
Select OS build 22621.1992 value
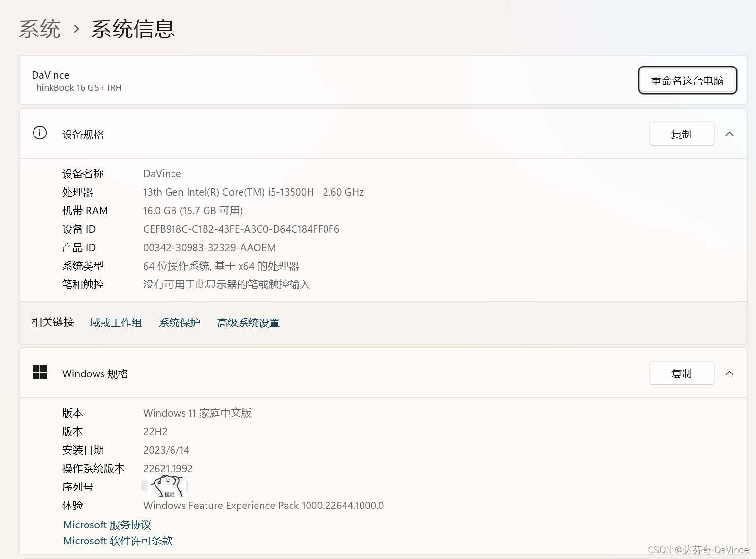click(x=168, y=469)
